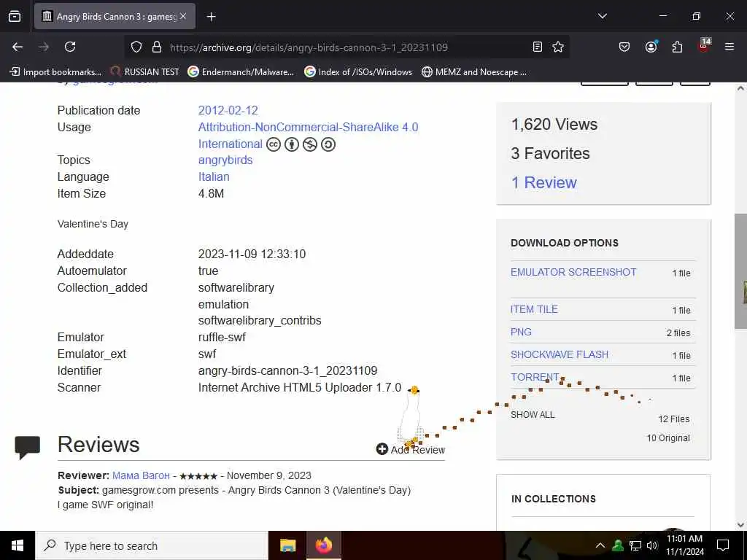Open the Endermanch/Malware bookmark
The height and width of the screenshot is (560, 747).
point(241,72)
